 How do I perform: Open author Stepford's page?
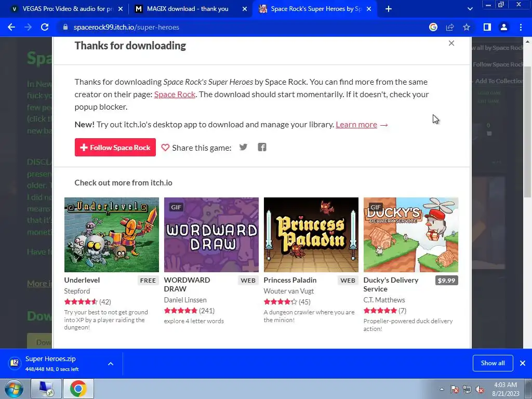(x=77, y=291)
